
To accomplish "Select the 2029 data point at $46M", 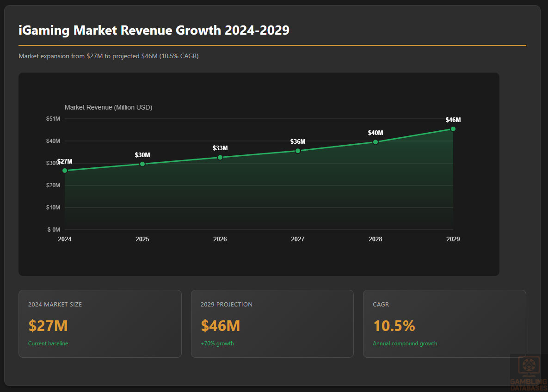I will [453, 129].
